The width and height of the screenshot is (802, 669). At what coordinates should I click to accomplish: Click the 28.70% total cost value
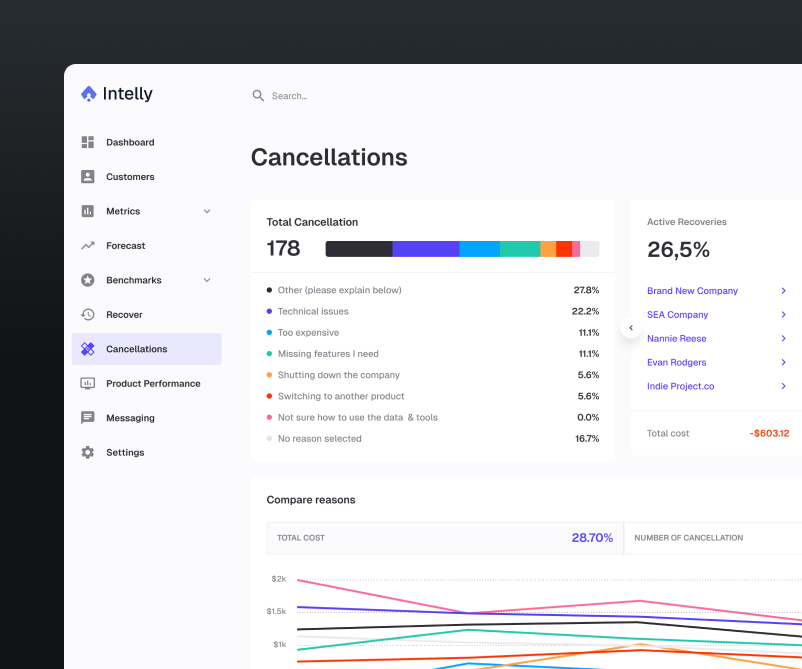coord(592,538)
